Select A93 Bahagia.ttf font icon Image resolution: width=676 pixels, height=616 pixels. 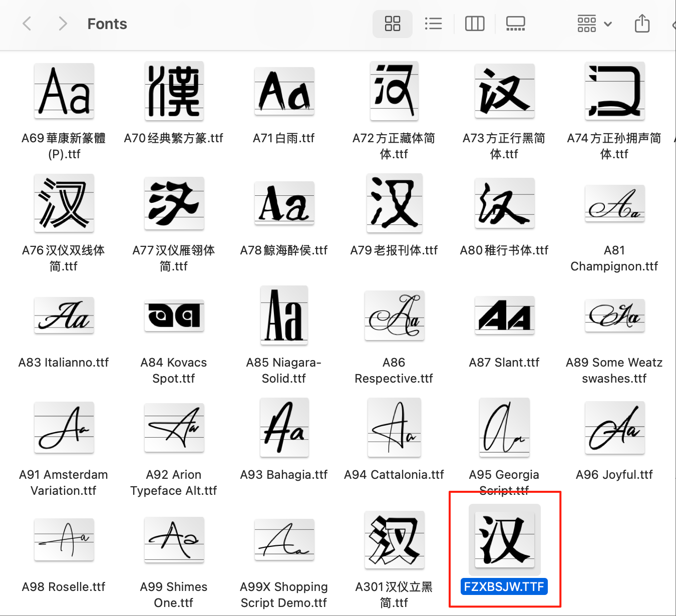pyautogui.click(x=284, y=428)
